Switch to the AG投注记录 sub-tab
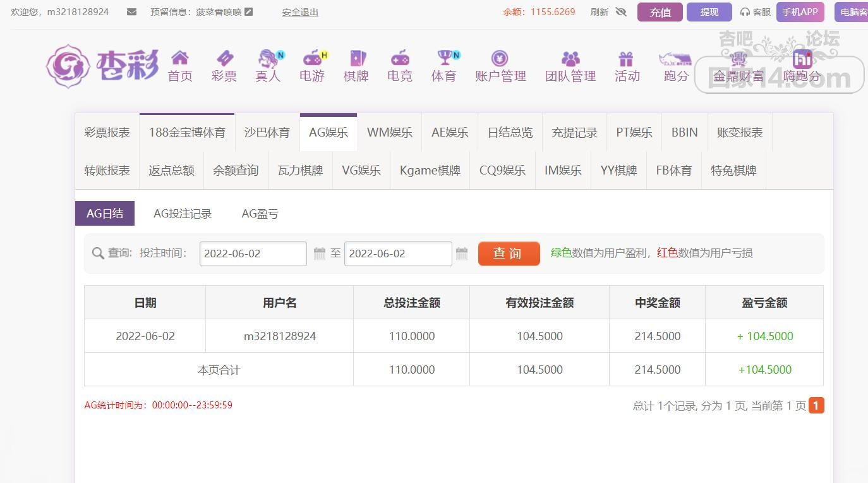The image size is (868, 483). point(183,214)
